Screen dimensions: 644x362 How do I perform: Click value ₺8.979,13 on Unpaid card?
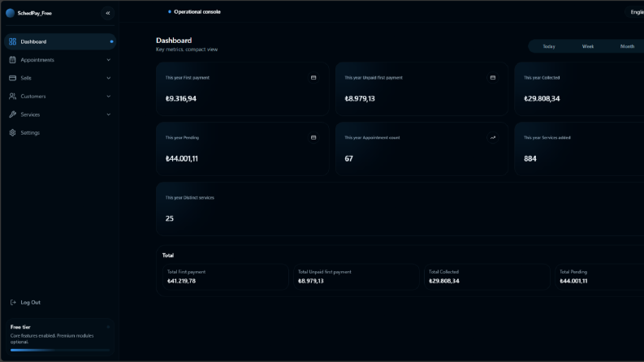[x=360, y=98]
